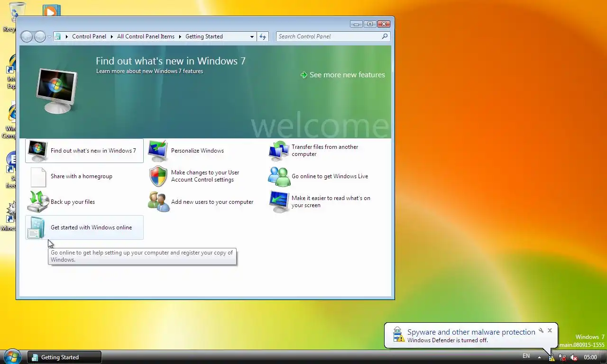
Task: Click the Transfer files from another computer icon
Action: [x=278, y=151]
